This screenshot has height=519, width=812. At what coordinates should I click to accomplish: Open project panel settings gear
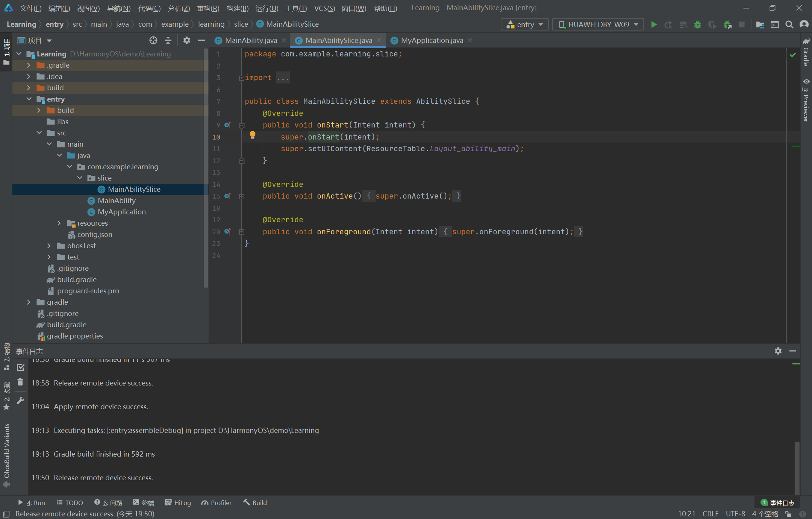(186, 40)
